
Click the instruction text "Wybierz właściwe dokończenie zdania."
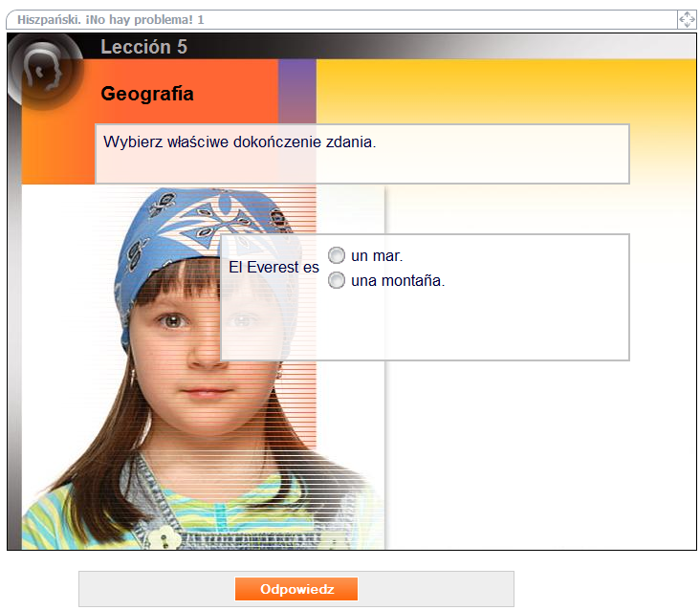click(240, 142)
